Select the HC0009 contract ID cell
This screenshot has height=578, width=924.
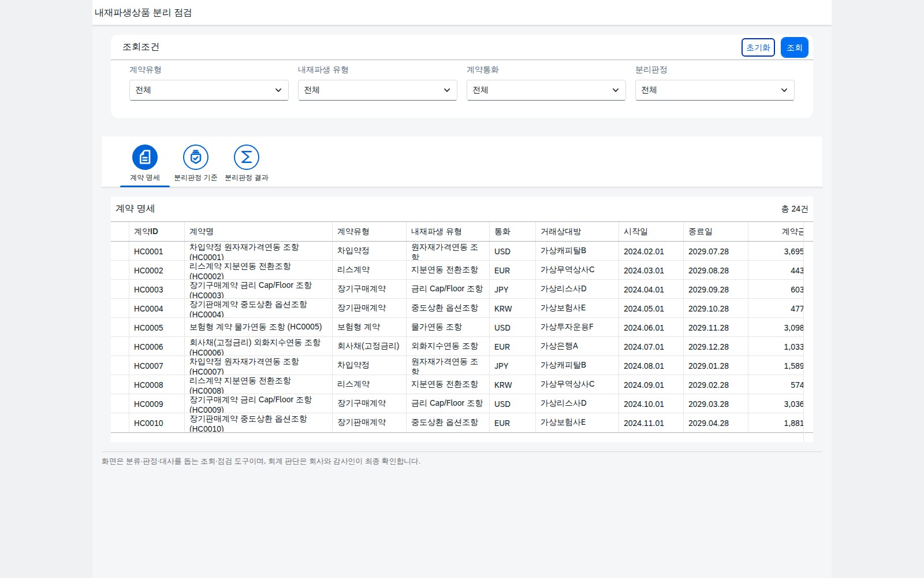click(157, 404)
